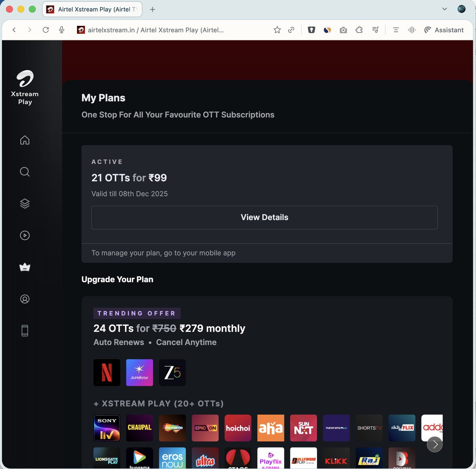Click the Nammaflix logo tile
Image resolution: width=476 pixels, height=469 pixels.
coord(402,428)
